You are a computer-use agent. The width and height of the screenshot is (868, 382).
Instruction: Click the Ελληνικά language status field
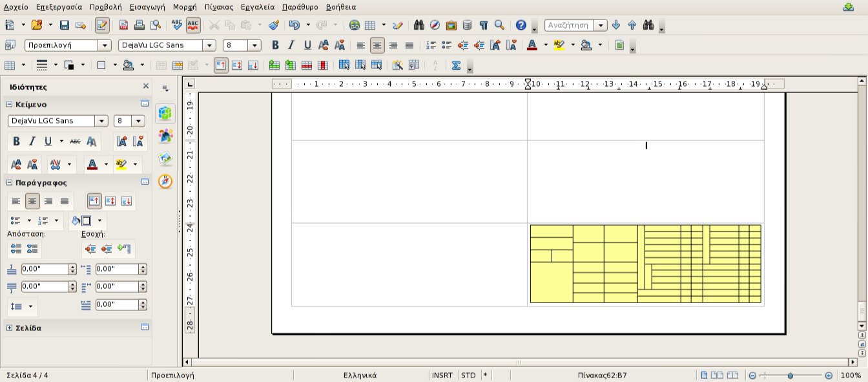(360, 375)
